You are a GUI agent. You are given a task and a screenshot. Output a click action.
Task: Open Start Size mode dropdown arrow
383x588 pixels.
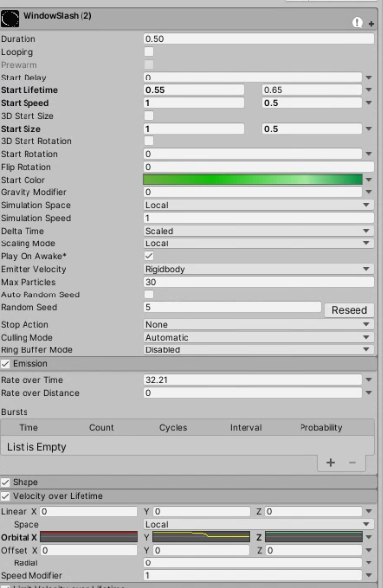pyautogui.click(x=369, y=129)
